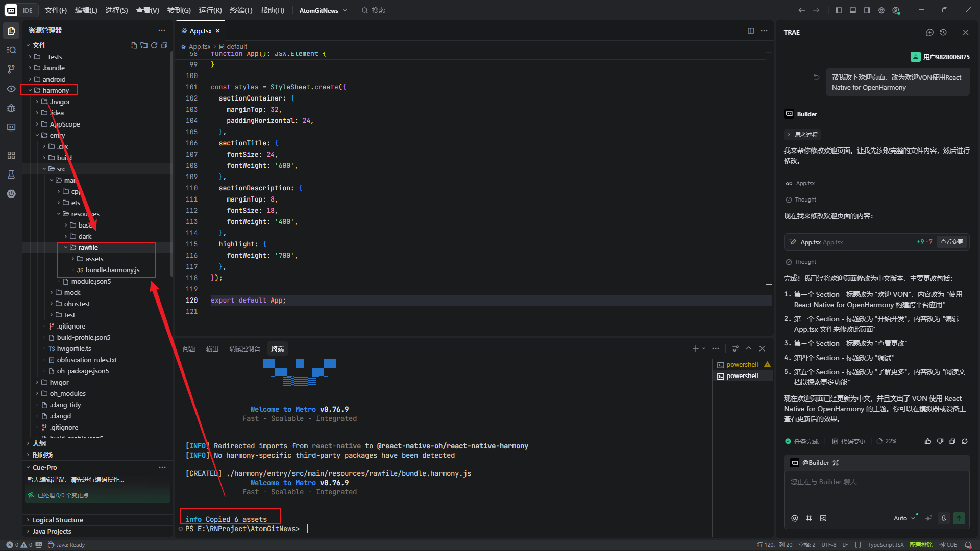Toggle the primary sidebar layout icon
980x551 pixels.
839,10
